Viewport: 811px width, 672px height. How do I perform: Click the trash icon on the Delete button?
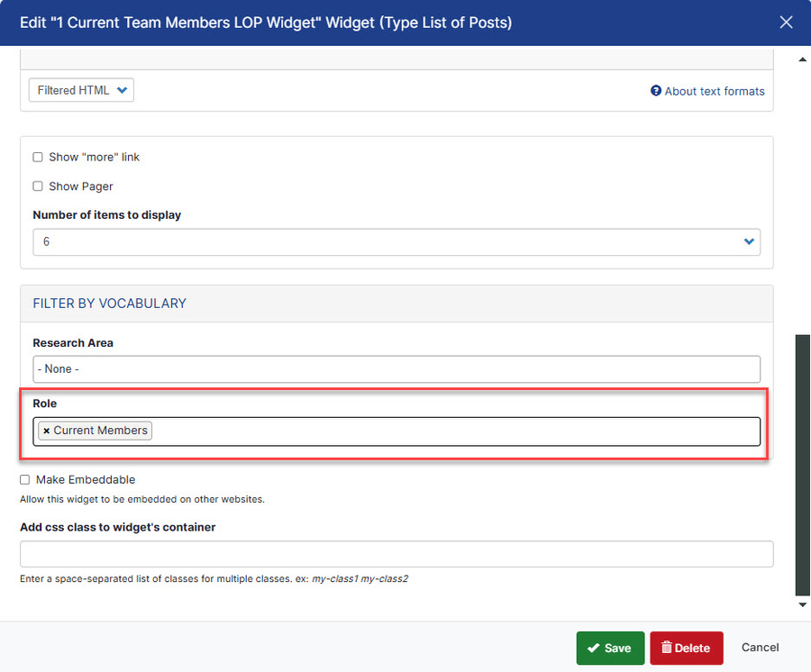(666, 648)
